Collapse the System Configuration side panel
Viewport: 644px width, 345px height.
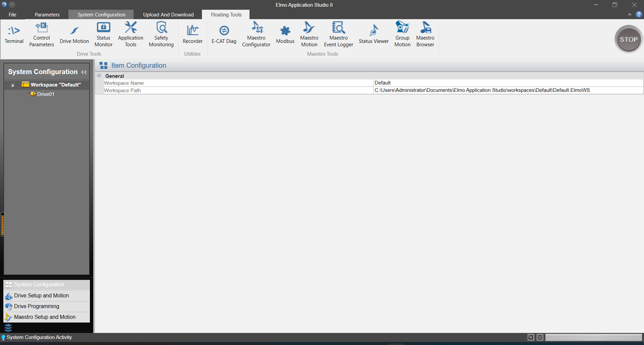click(84, 72)
